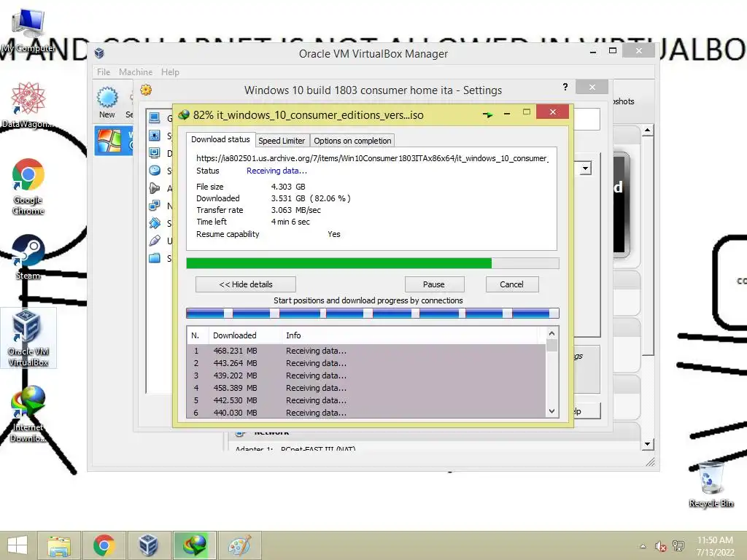
Task: Click the Windows Start button
Action: (x=18, y=545)
